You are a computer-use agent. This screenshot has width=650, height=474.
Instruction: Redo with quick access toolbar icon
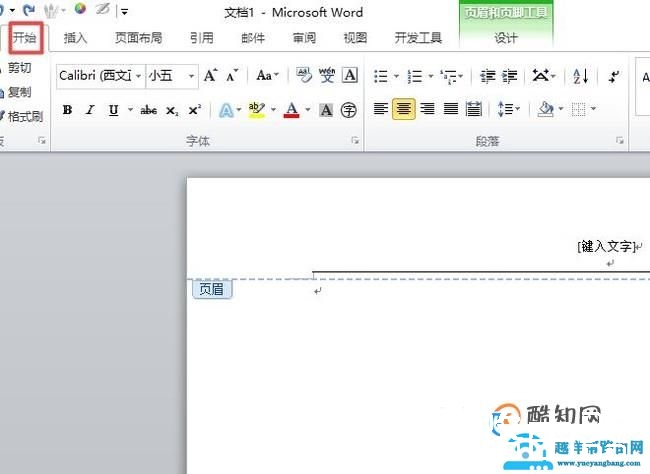pyautogui.click(x=29, y=10)
